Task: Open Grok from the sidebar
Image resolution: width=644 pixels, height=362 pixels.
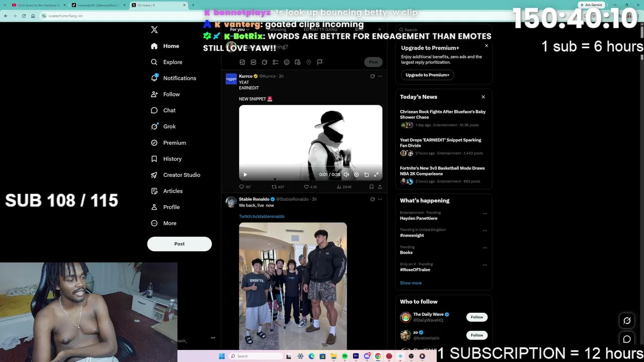Action: (x=163, y=127)
